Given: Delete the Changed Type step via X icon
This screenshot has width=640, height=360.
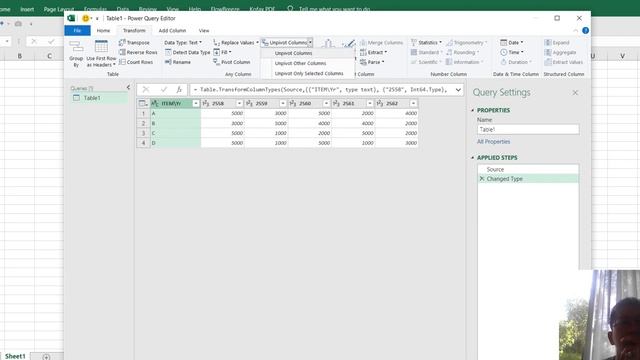Looking at the screenshot, I should (x=482, y=179).
